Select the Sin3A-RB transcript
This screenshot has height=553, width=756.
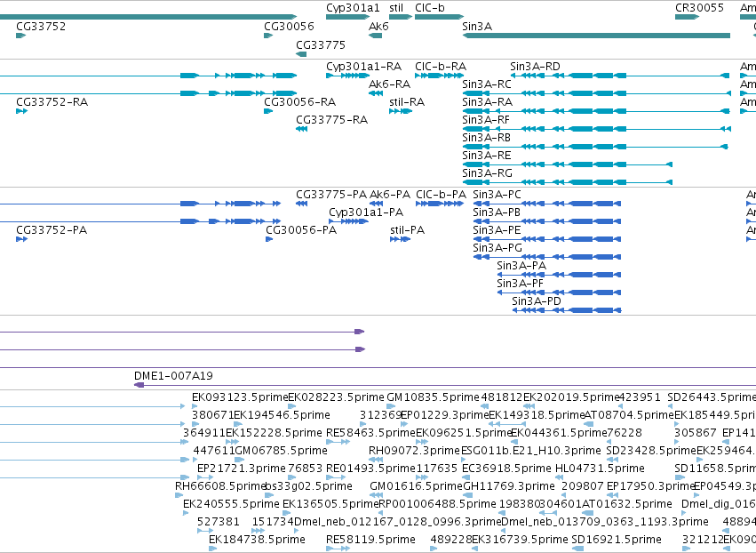[595, 147]
